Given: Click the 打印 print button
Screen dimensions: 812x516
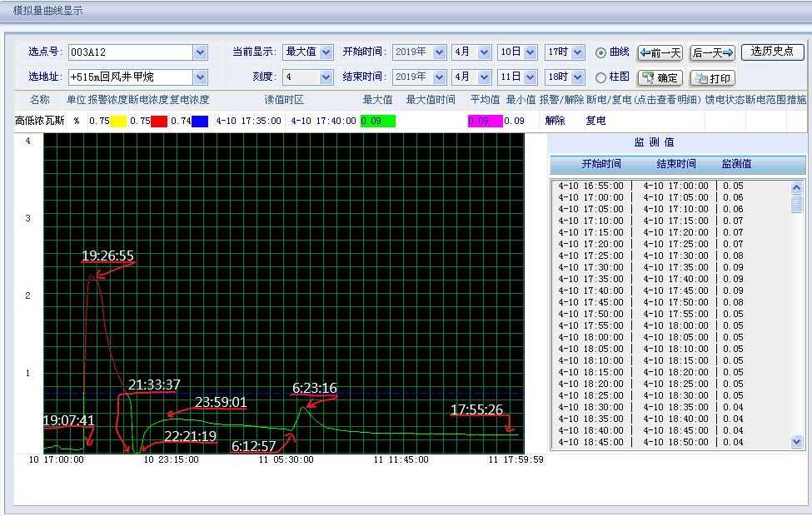Looking at the screenshot, I should [712, 78].
